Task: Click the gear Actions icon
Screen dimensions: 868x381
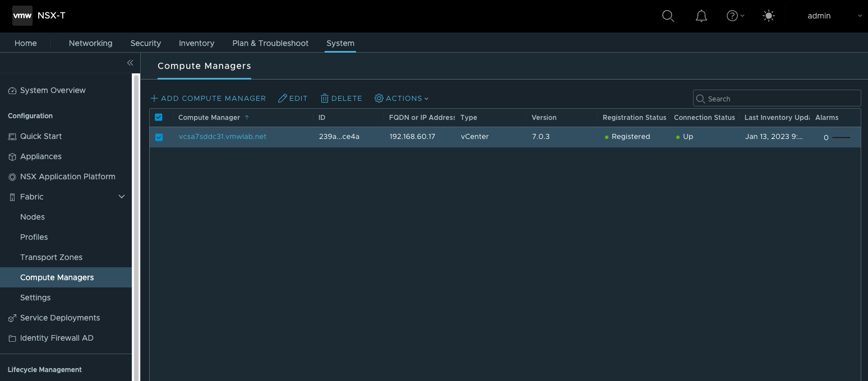Action: 379,98
